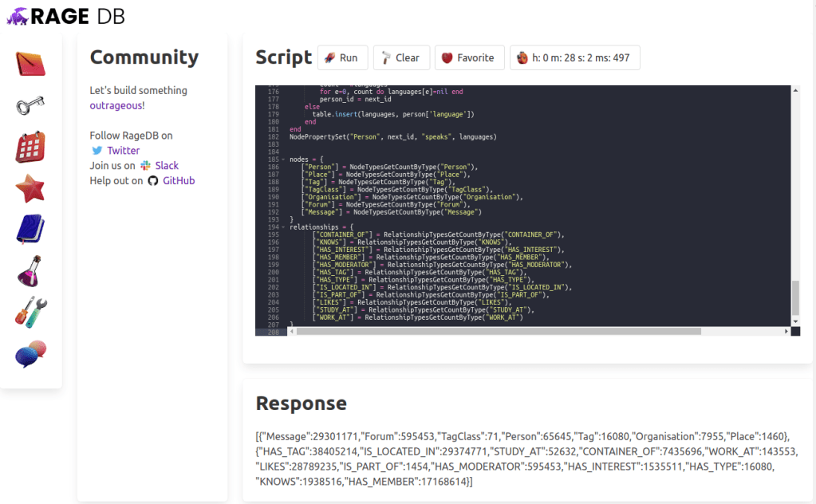This screenshot has height=504, width=816.
Task: Open the blue book sidebar icon
Action: (x=30, y=230)
